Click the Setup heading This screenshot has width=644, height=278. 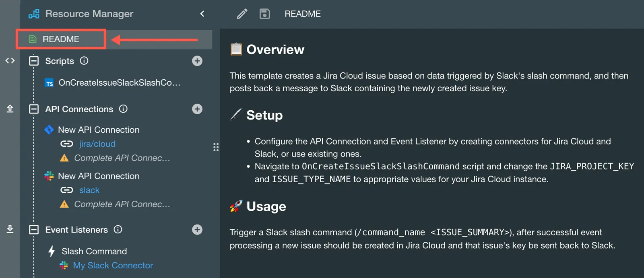(x=264, y=115)
